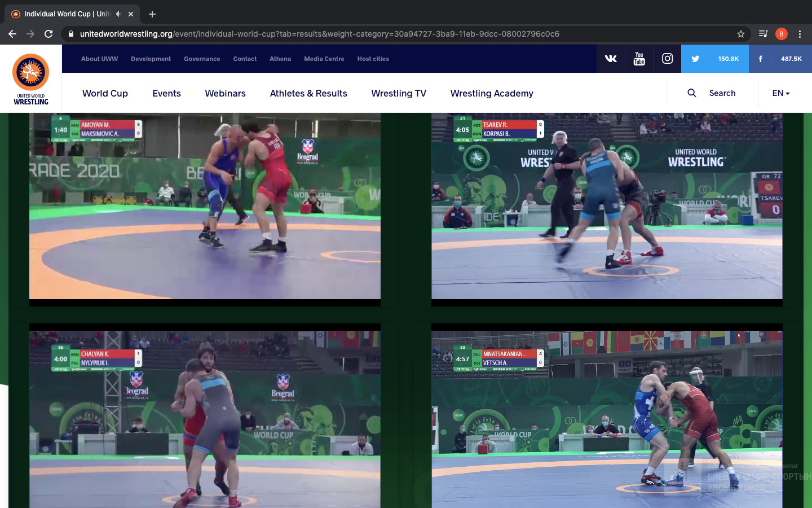Click the search magnifier icon
The height and width of the screenshot is (508, 812).
coord(692,93)
